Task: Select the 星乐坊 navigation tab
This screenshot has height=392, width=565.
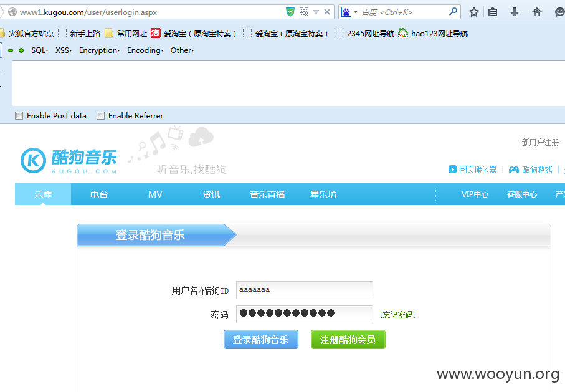Action: tap(323, 194)
